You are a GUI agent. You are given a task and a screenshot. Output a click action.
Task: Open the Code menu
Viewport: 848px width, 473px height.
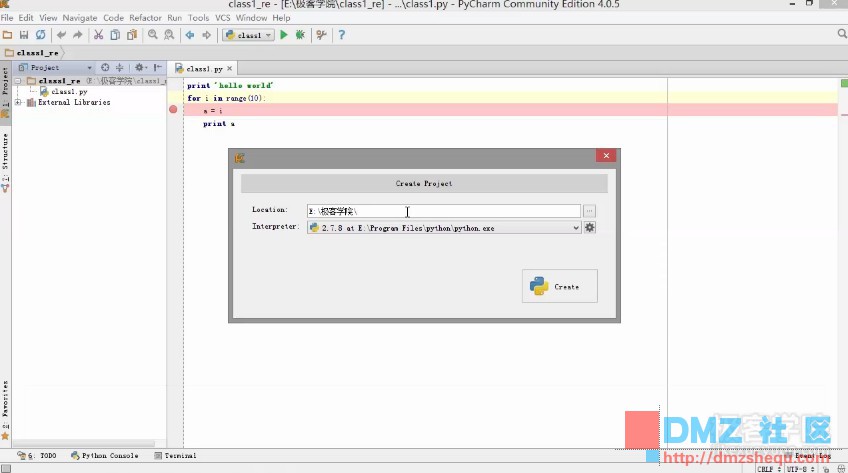pyautogui.click(x=114, y=18)
